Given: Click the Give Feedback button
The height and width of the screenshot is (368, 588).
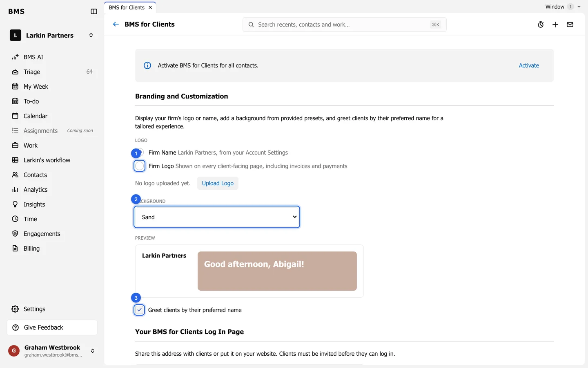Looking at the screenshot, I should (x=52, y=328).
